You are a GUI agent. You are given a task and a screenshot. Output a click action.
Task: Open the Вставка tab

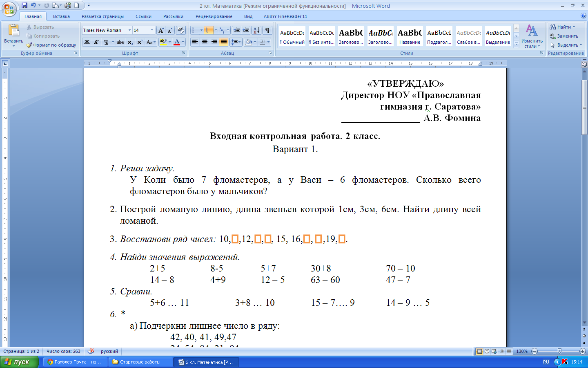tap(61, 16)
